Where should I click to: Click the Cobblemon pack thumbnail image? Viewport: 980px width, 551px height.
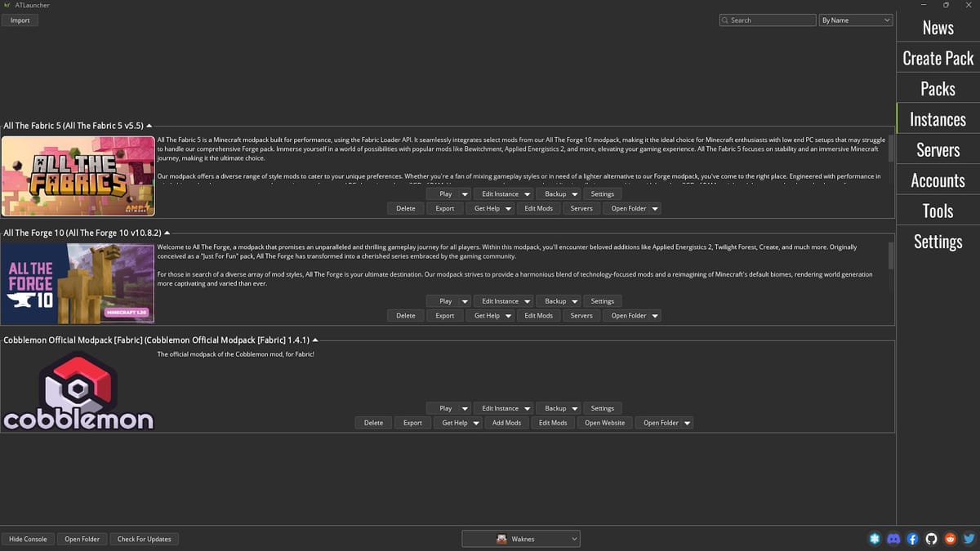click(x=78, y=392)
